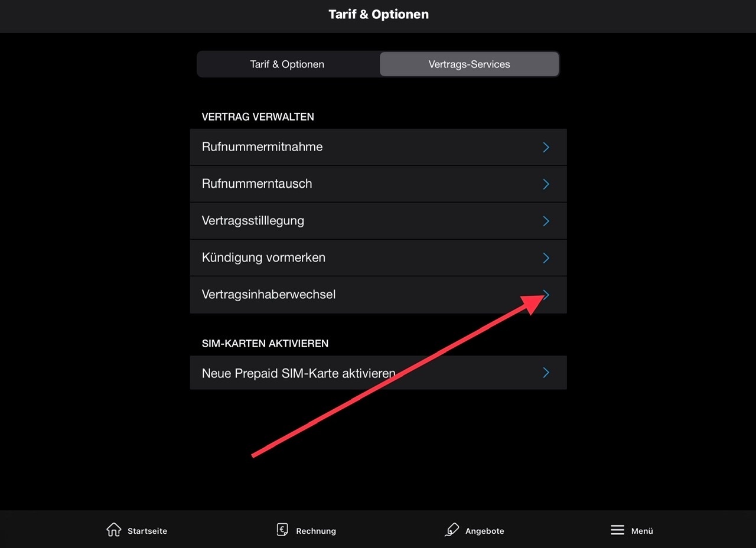Open the Rufnummerntausch entry
The height and width of the screenshot is (548, 756).
(x=378, y=184)
